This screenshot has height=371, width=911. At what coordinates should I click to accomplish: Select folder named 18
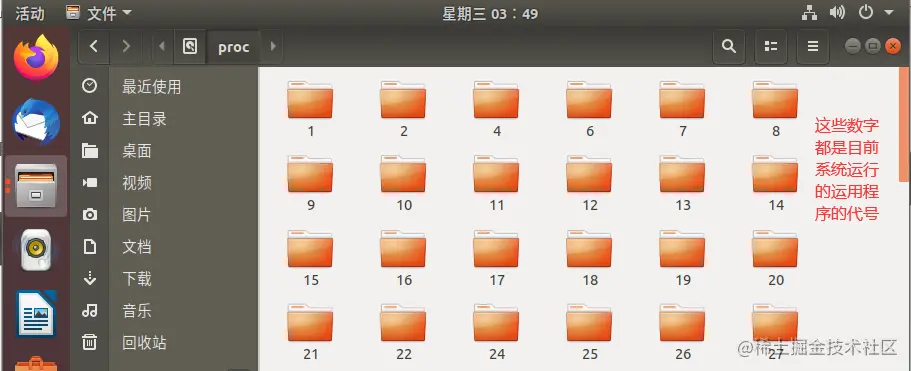[589, 258]
